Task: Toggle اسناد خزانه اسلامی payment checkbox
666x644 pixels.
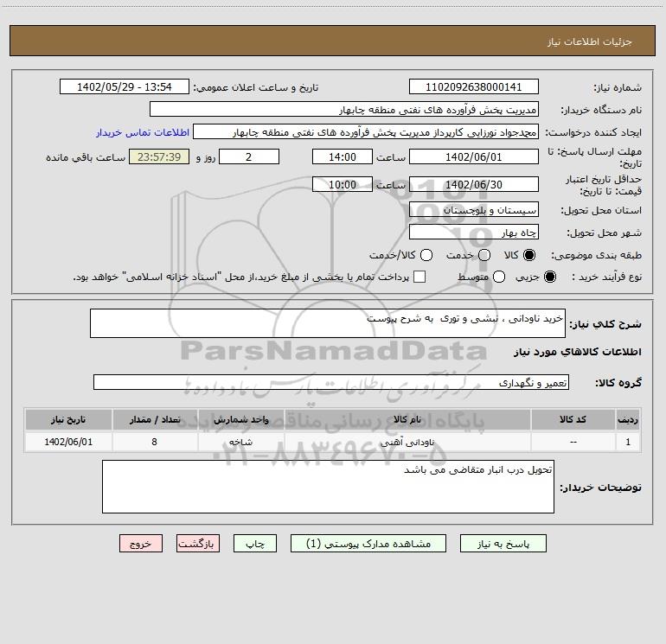Action: (x=419, y=277)
